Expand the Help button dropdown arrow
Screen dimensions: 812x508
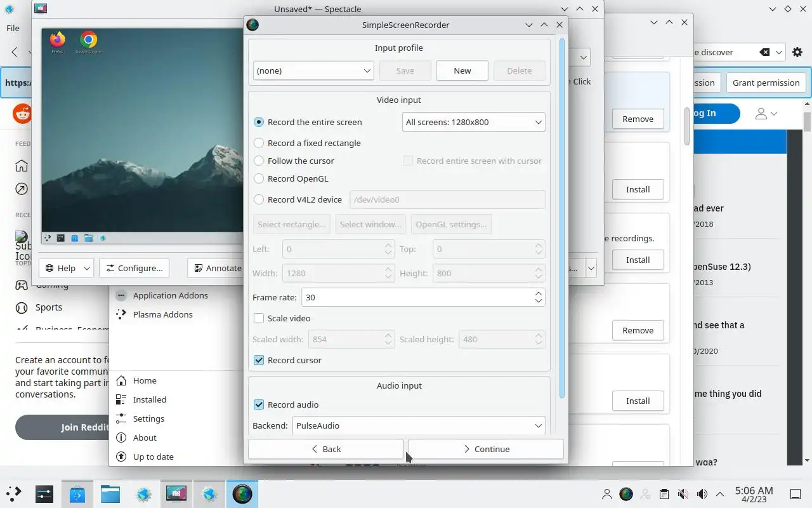coord(87,268)
